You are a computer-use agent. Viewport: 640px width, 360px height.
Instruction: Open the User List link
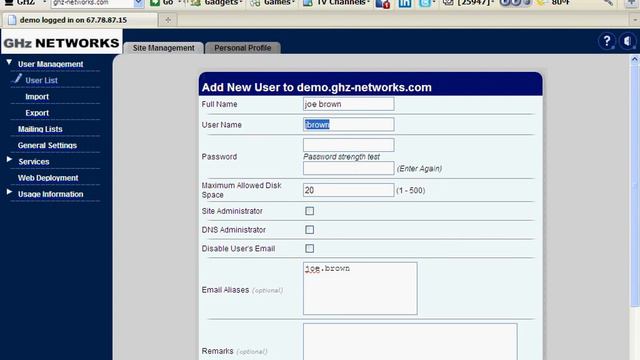click(x=41, y=80)
